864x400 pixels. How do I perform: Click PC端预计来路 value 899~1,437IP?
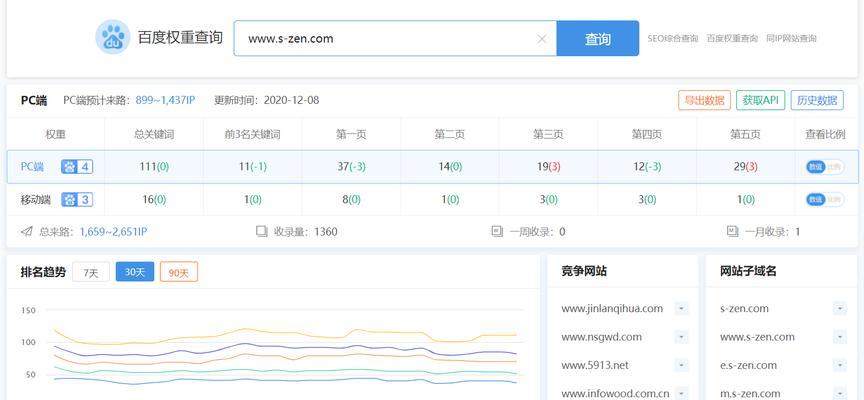pos(165,100)
